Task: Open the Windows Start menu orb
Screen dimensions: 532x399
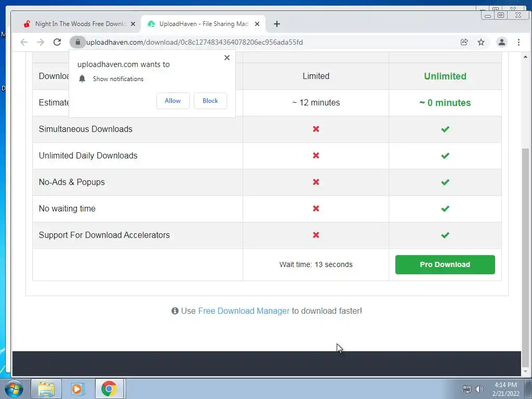Action: [14, 389]
